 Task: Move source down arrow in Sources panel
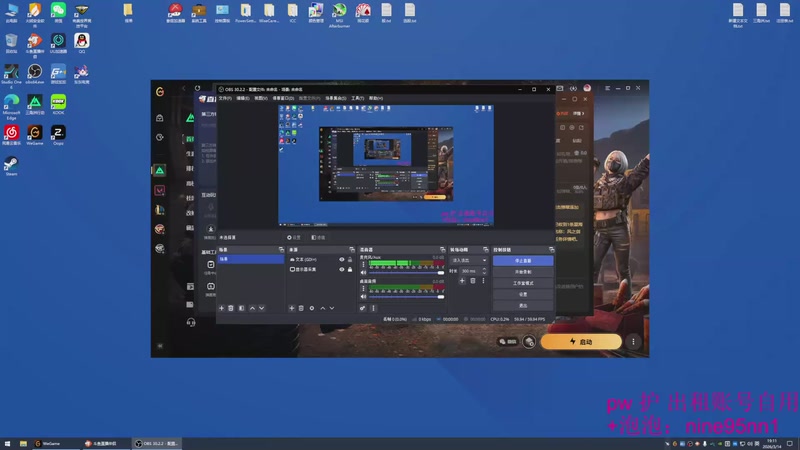tap(332, 308)
